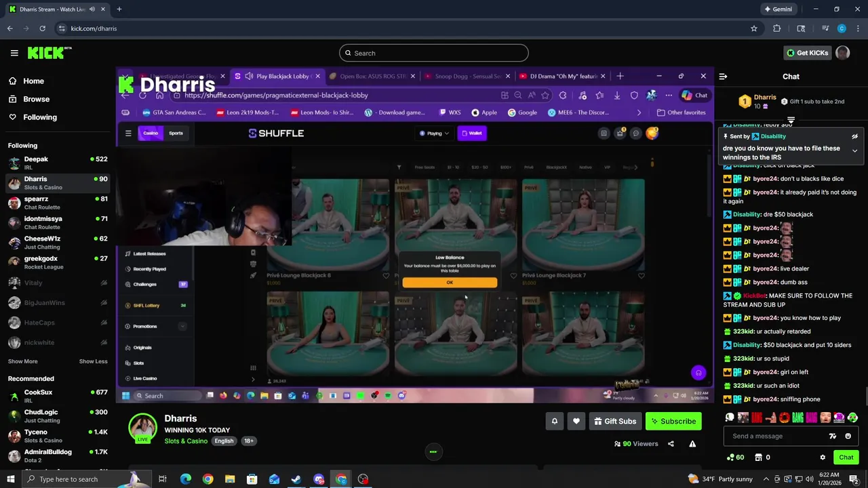The width and height of the screenshot is (868, 488).
Task: Open Steam from taskbar
Action: click(296, 479)
